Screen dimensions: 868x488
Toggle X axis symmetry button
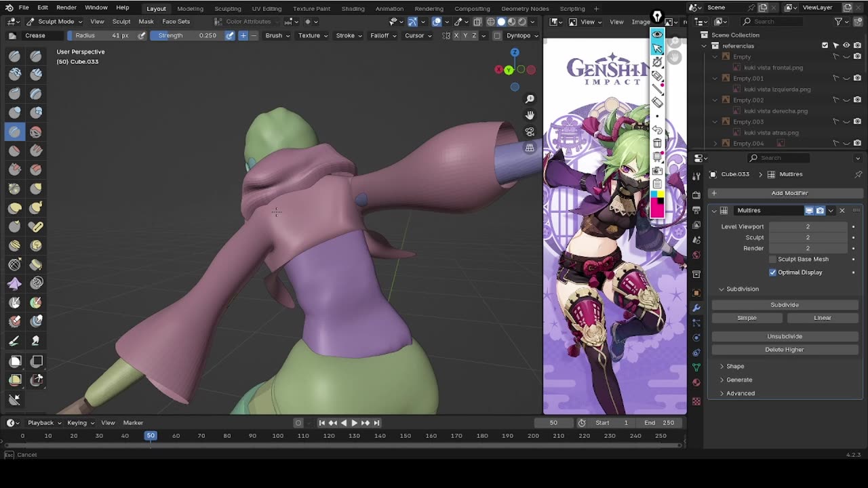[x=456, y=35]
